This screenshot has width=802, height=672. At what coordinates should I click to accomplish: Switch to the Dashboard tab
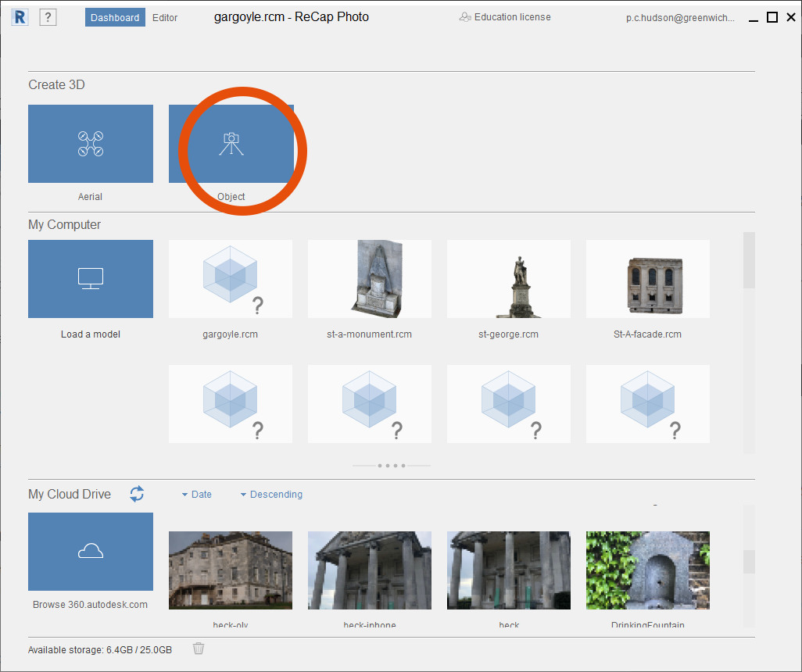pos(114,16)
